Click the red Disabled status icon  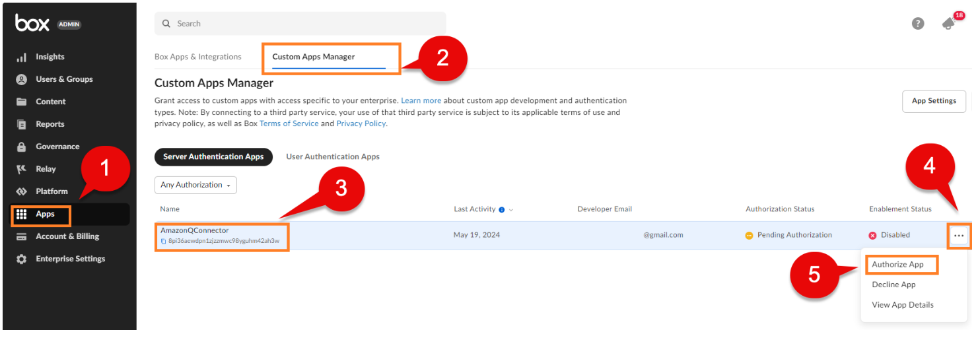pyautogui.click(x=873, y=236)
